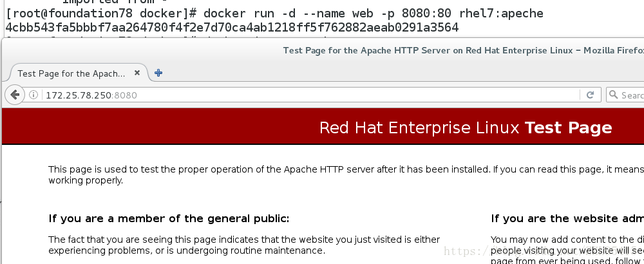This screenshot has height=264, width=644.
Task: Click the heading 'If you are a member of the general public:'
Action: tap(169, 219)
